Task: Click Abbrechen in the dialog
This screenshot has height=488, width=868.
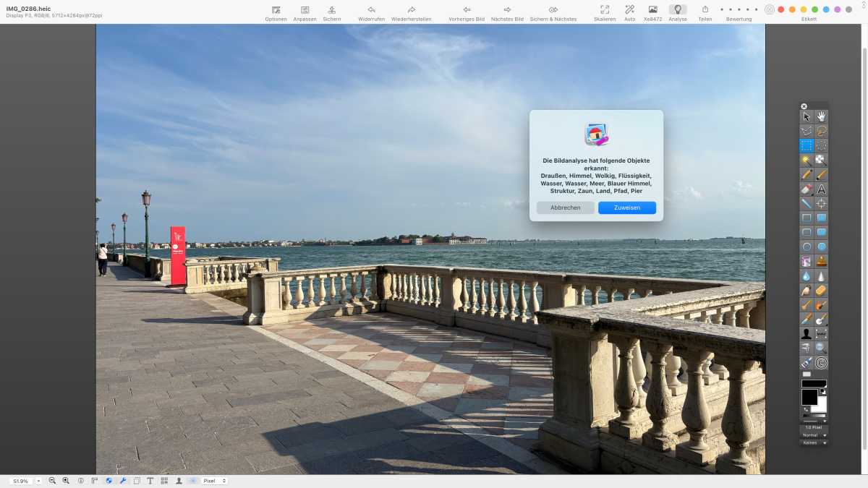Action: click(565, 207)
